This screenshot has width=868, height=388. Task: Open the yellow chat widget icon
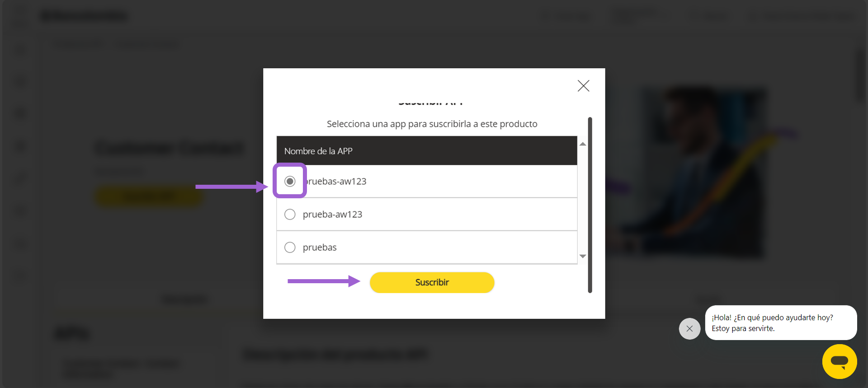point(840,362)
